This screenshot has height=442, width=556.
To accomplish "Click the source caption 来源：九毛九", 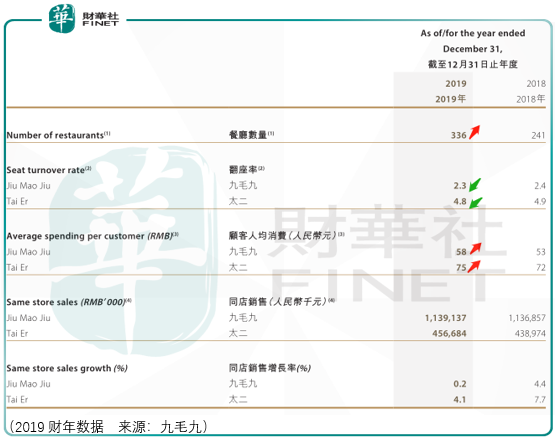I will click(163, 427).
